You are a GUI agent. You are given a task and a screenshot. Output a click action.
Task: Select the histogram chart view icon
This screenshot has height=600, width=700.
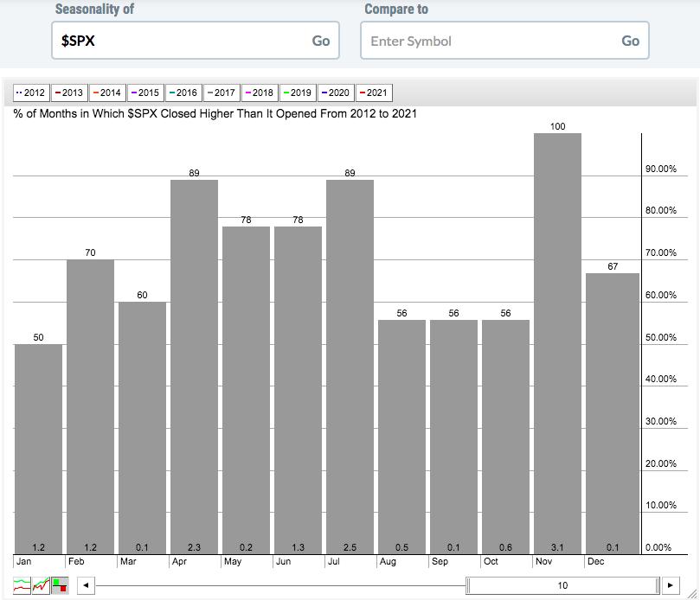(60, 585)
